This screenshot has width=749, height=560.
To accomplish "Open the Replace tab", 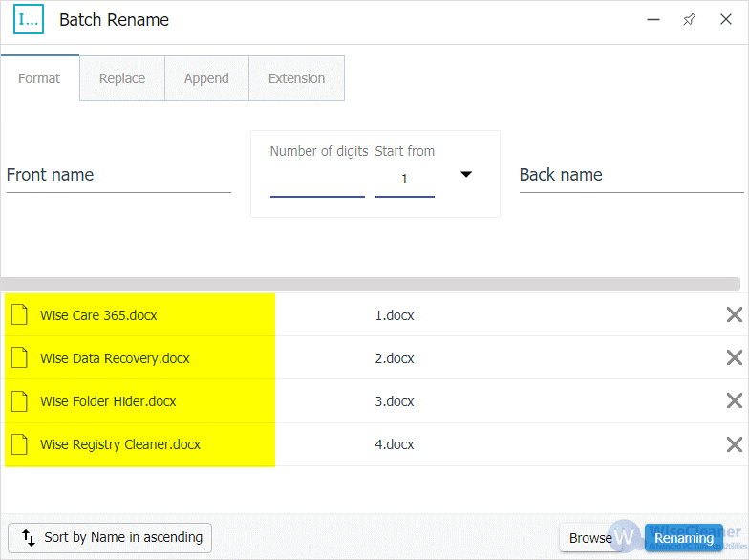I will point(122,78).
